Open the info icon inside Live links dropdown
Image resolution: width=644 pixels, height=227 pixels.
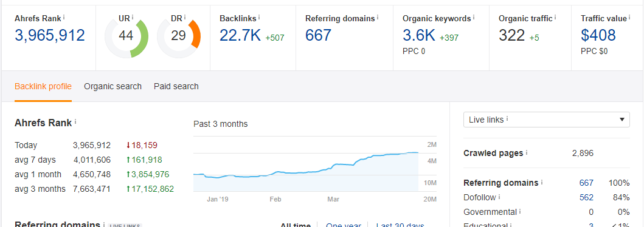(x=507, y=119)
